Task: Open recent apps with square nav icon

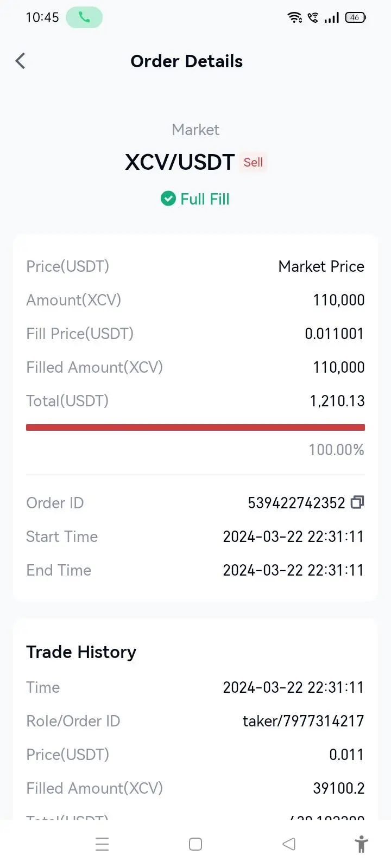Action: (x=195, y=844)
